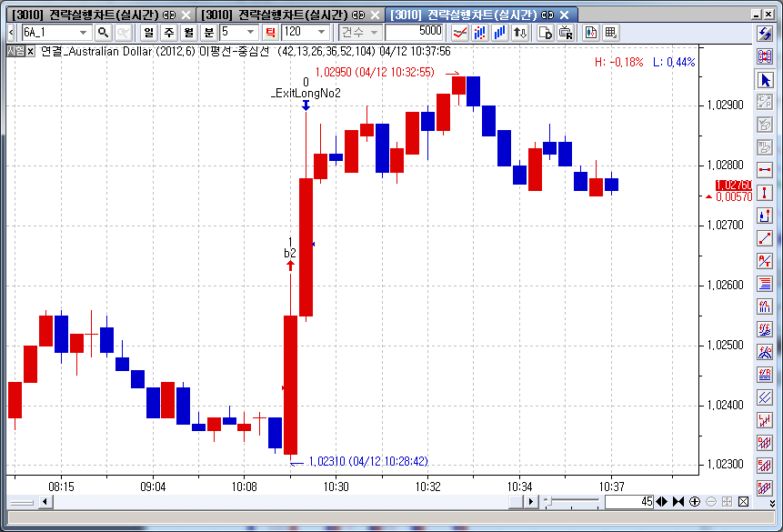Image resolution: width=783 pixels, height=532 pixels.
Task: Select the diagonal trend line tool
Action: (765, 238)
